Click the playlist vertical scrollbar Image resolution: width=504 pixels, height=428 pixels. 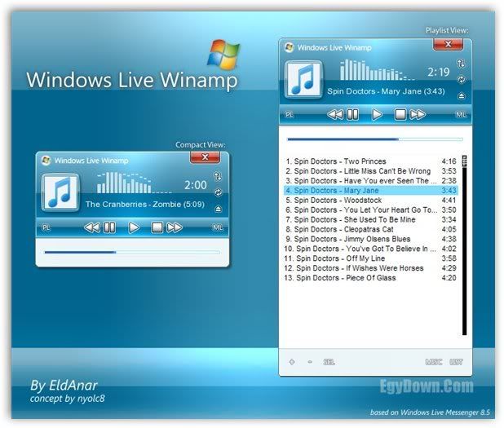464,245
